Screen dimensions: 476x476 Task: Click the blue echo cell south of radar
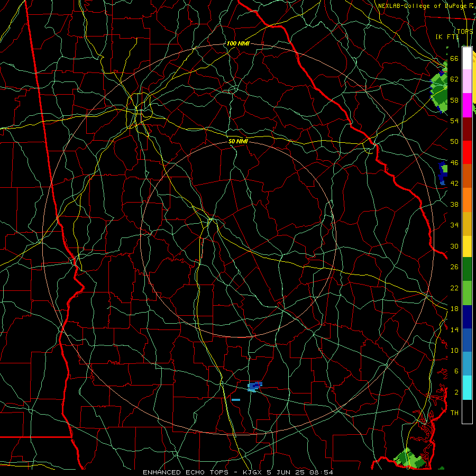point(254,387)
